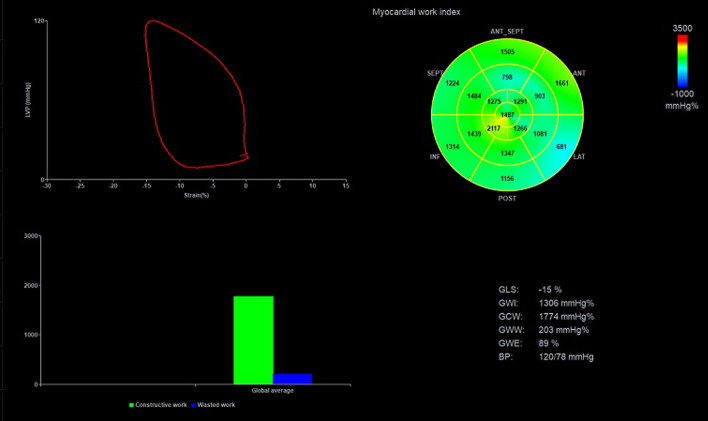708x421 pixels.
Task: Select the posterior segment showing 1156
Action: tap(507, 178)
